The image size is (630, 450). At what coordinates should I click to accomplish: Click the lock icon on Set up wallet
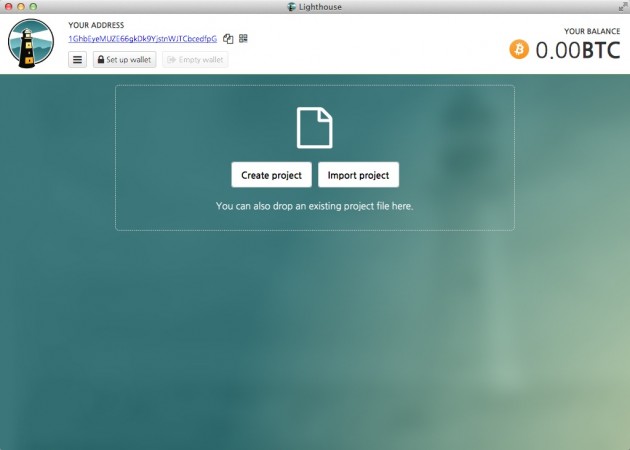100,60
